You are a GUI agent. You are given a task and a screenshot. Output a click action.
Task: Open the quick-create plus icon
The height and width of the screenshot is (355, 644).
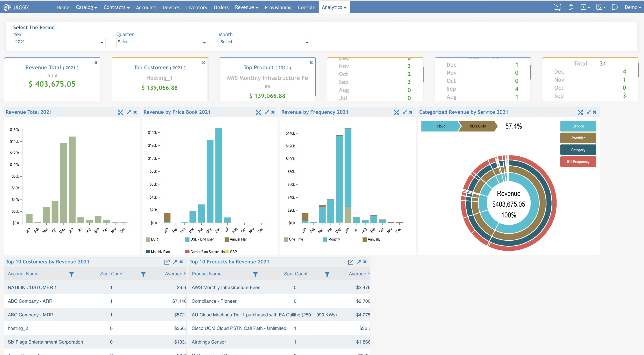(584, 7)
